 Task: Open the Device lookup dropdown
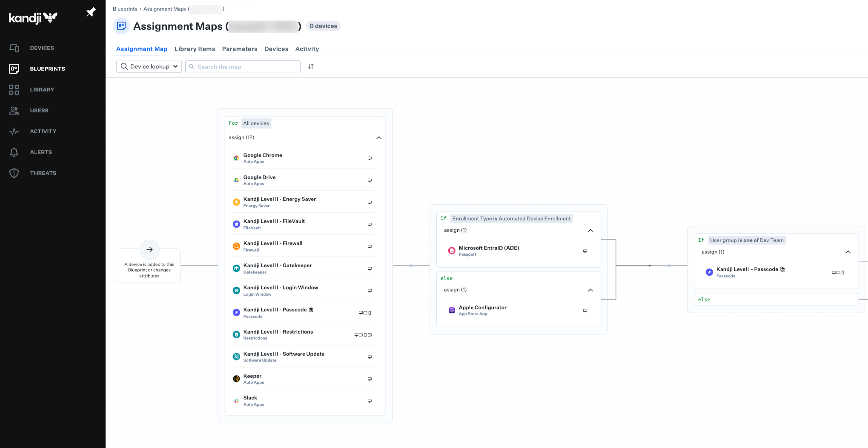point(149,66)
